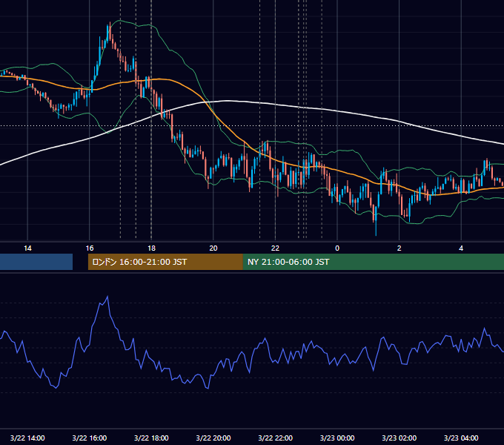Click the hour label 18 on price chart axis

click(151, 248)
